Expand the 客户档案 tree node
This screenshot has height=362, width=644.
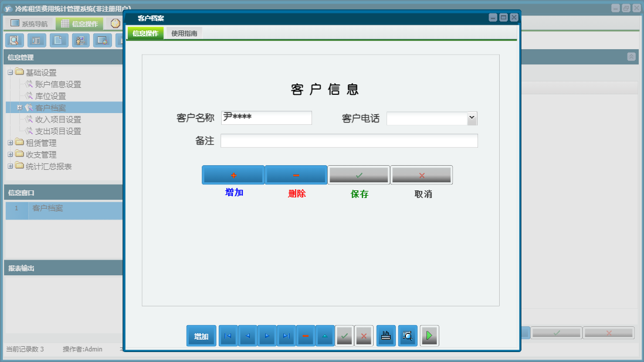pyautogui.click(x=19, y=108)
